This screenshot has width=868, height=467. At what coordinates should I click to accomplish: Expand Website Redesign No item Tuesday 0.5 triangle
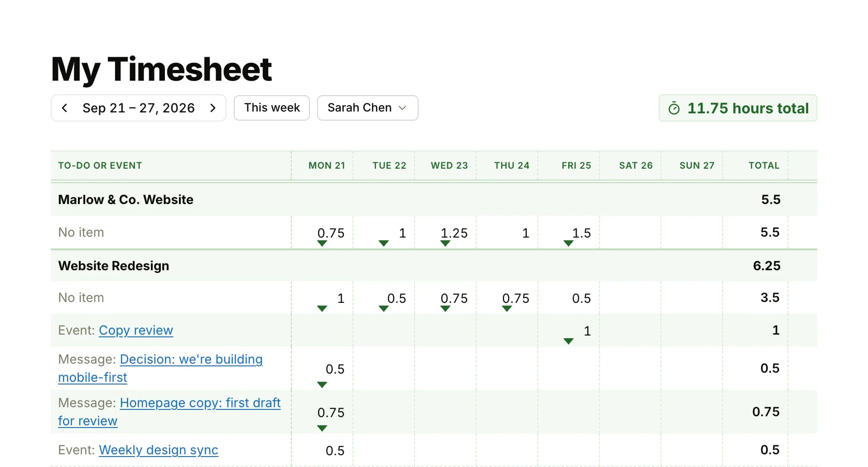[x=384, y=309]
